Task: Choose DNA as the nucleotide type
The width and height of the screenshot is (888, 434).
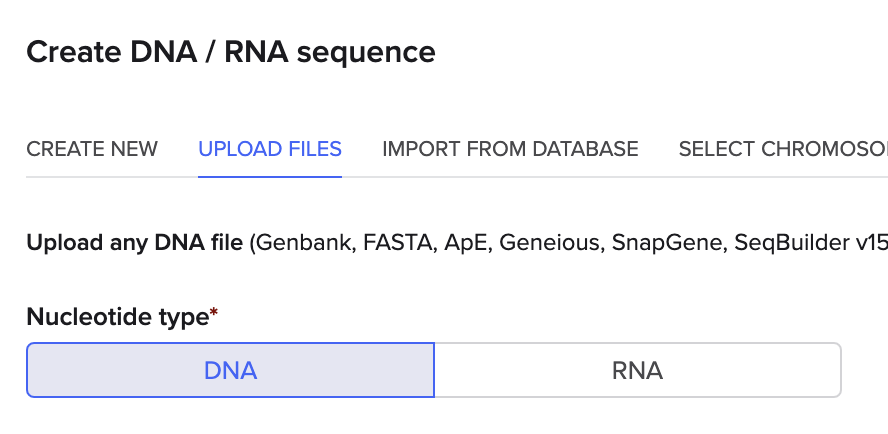Action: pyautogui.click(x=231, y=370)
